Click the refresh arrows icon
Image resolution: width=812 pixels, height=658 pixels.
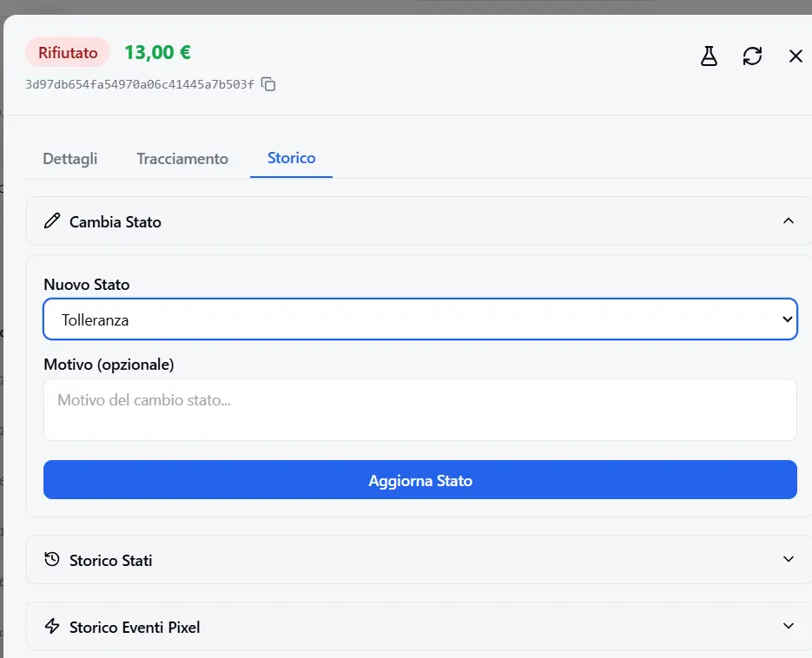(752, 56)
